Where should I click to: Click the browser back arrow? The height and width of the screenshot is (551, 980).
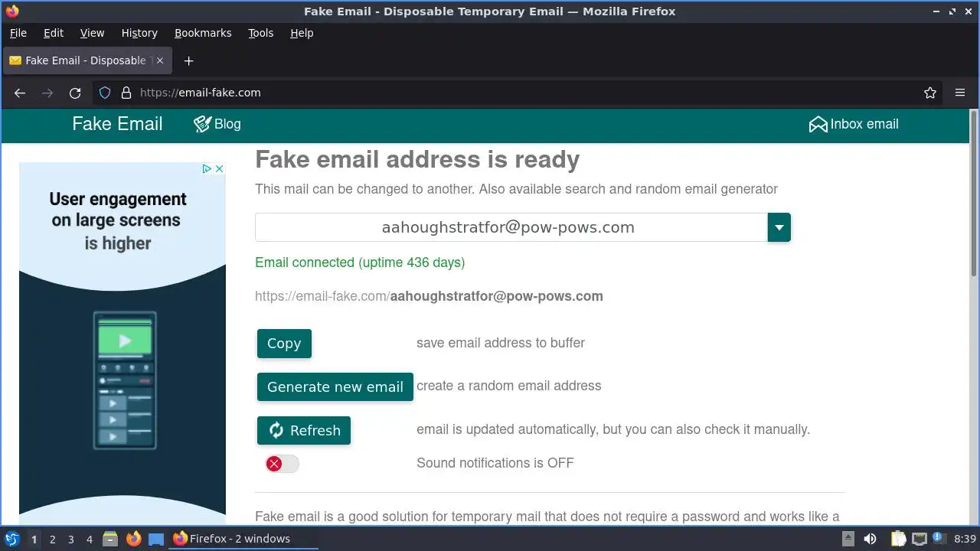tap(20, 93)
